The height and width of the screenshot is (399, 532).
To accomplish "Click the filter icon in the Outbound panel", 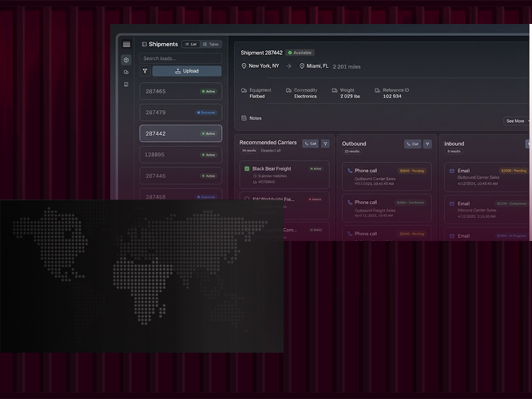I will tap(427, 144).
